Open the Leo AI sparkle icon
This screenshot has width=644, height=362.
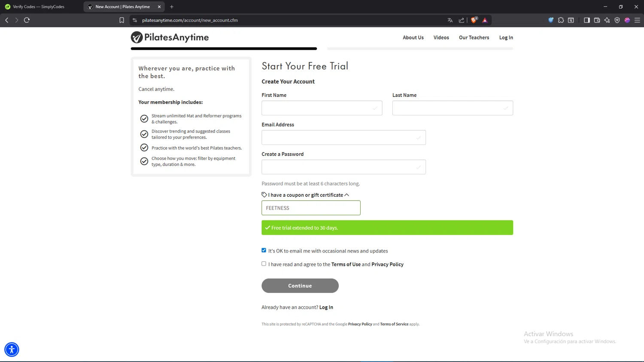607,20
